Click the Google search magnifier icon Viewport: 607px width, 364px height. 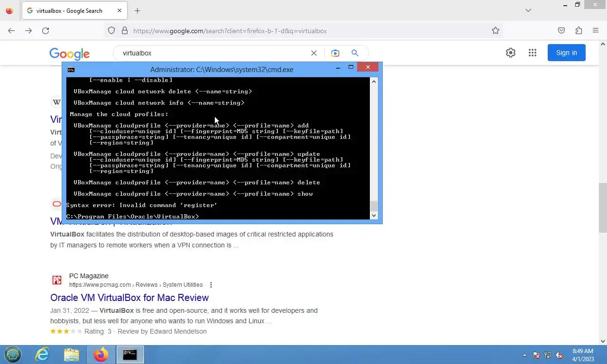(x=355, y=53)
